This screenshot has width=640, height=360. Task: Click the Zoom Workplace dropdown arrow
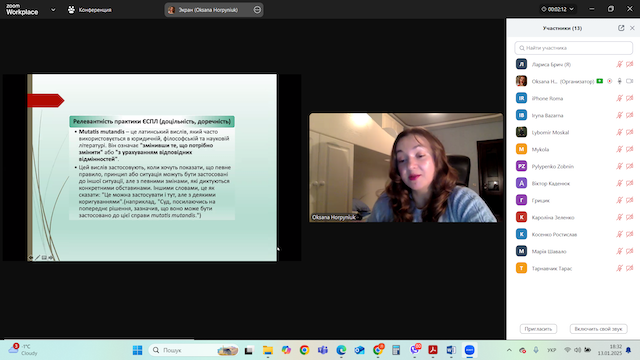click(x=53, y=9)
